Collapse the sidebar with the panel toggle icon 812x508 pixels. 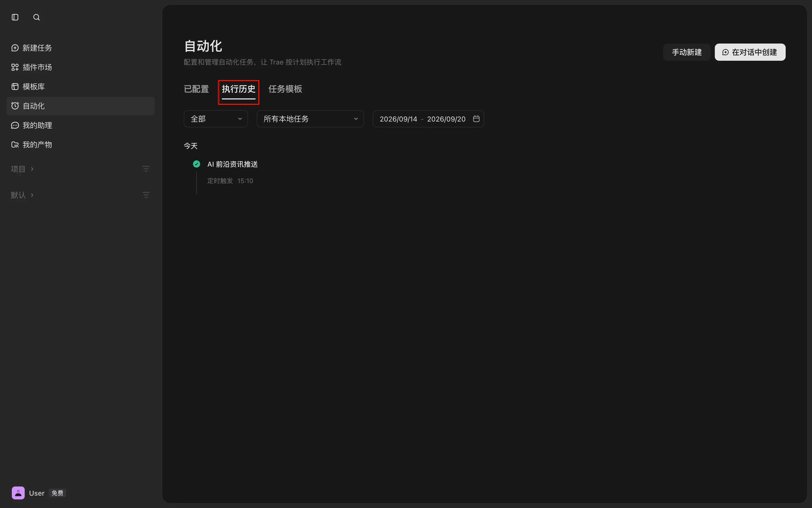(15, 17)
